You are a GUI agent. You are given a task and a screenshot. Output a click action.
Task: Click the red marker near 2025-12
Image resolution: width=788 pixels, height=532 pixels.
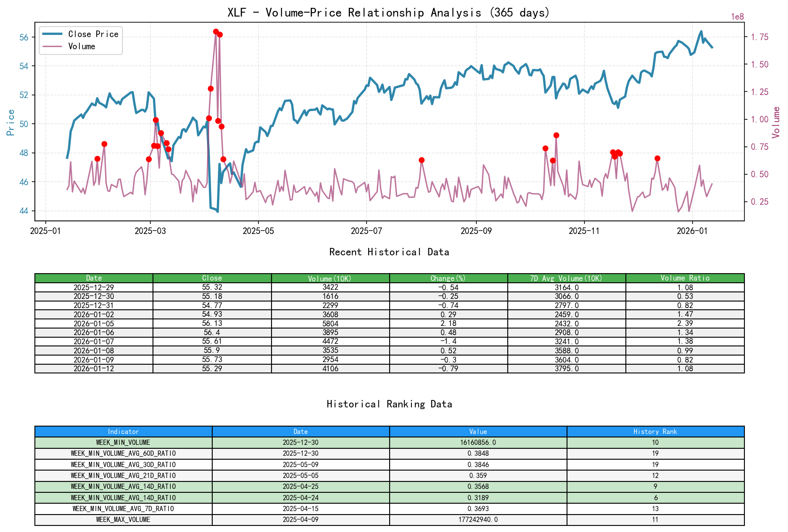[657, 158]
